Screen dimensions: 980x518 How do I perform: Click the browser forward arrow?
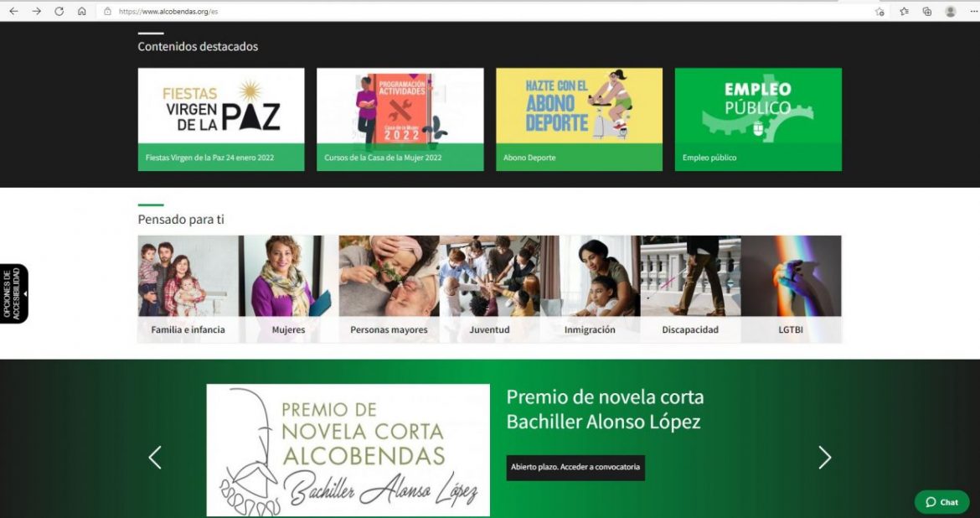pyautogui.click(x=36, y=11)
